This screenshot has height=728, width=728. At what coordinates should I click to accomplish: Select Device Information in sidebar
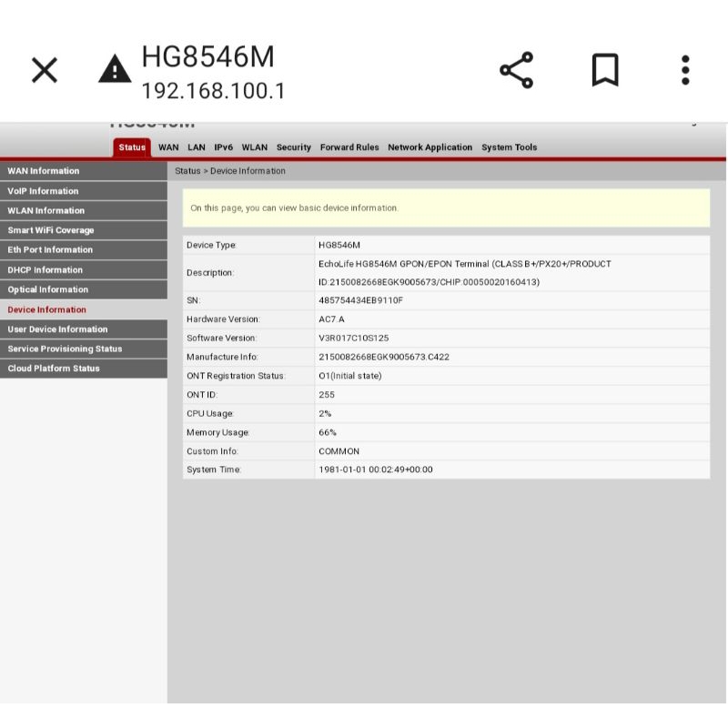pyautogui.click(x=84, y=309)
